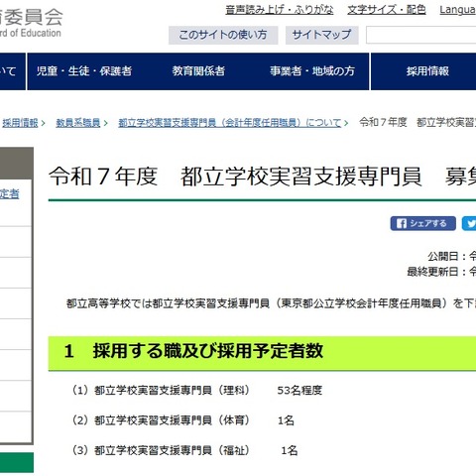Focus the site search input field
476x476 pixels.
pos(420,35)
